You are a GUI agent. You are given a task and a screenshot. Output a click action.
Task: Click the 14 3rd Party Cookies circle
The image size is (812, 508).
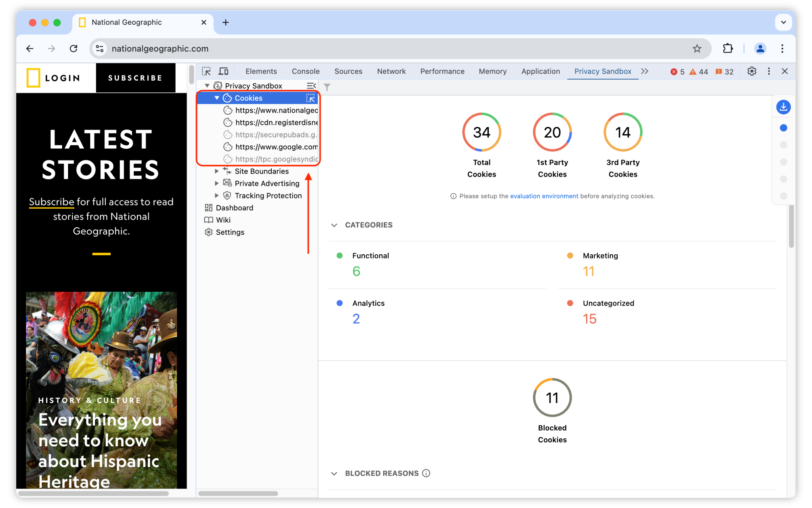click(x=623, y=132)
